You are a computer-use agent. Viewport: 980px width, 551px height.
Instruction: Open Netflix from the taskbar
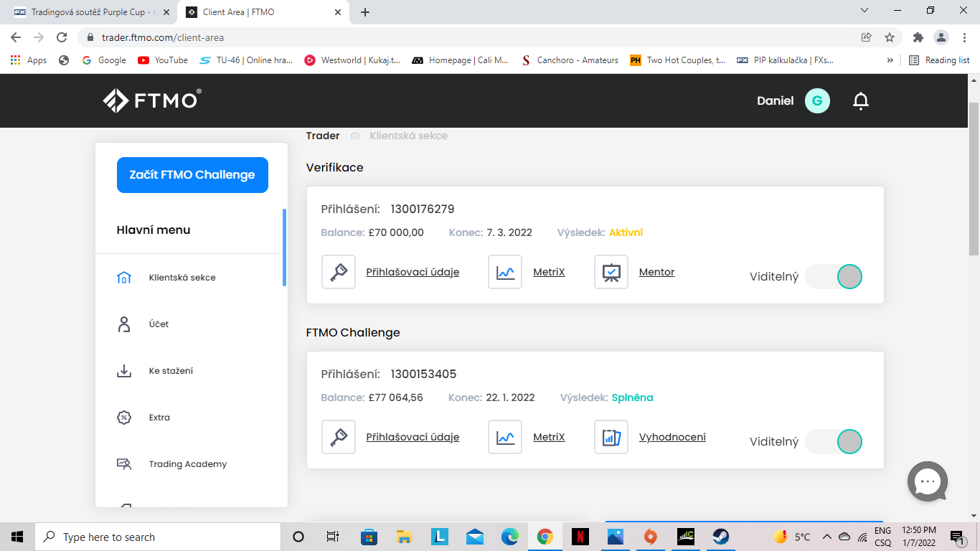click(580, 537)
